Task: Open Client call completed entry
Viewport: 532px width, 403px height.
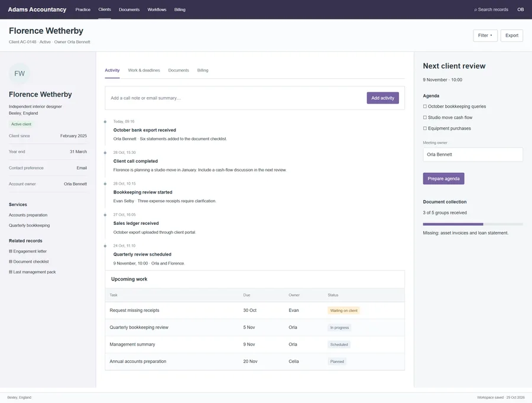Action: pyautogui.click(x=135, y=161)
